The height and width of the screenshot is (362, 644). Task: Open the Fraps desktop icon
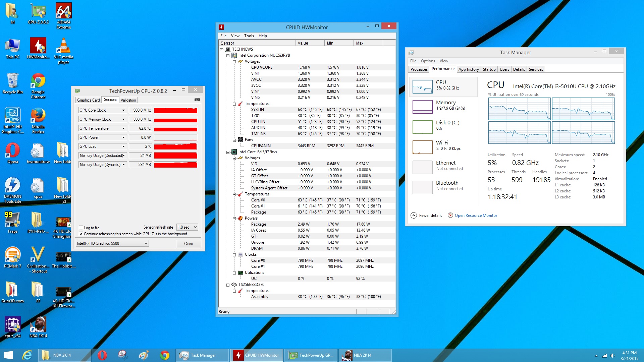[x=13, y=222]
